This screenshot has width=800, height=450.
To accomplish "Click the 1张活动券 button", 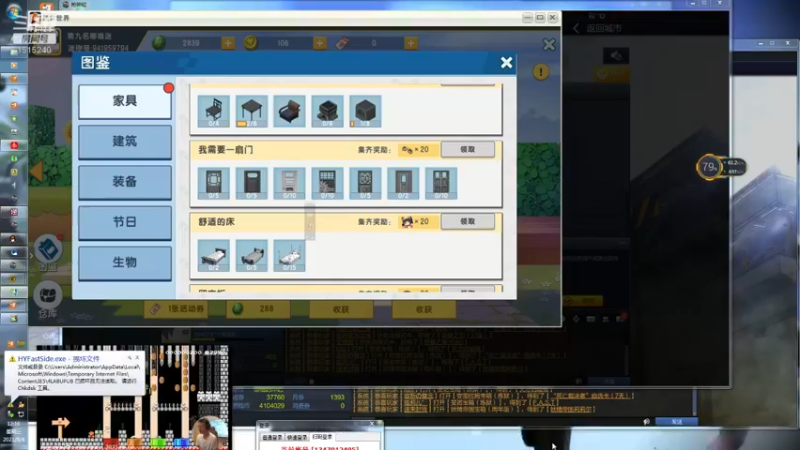I will click(x=178, y=309).
